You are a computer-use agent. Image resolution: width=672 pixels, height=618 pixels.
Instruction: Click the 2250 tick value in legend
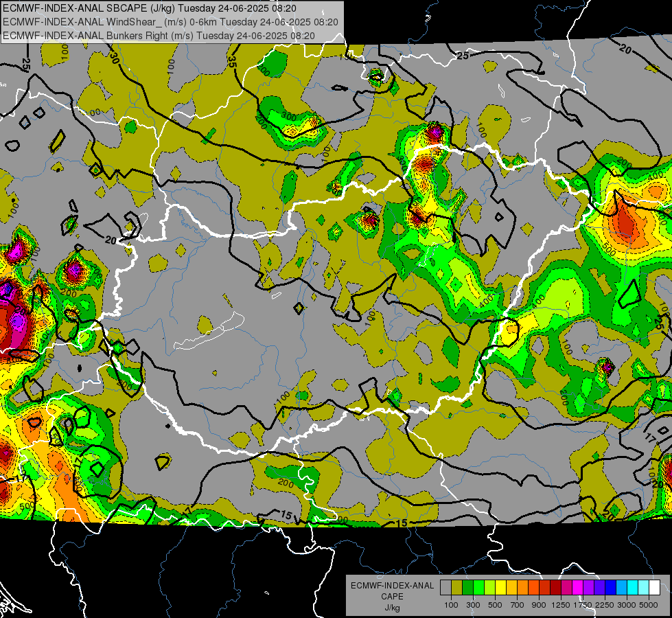tap(605, 605)
